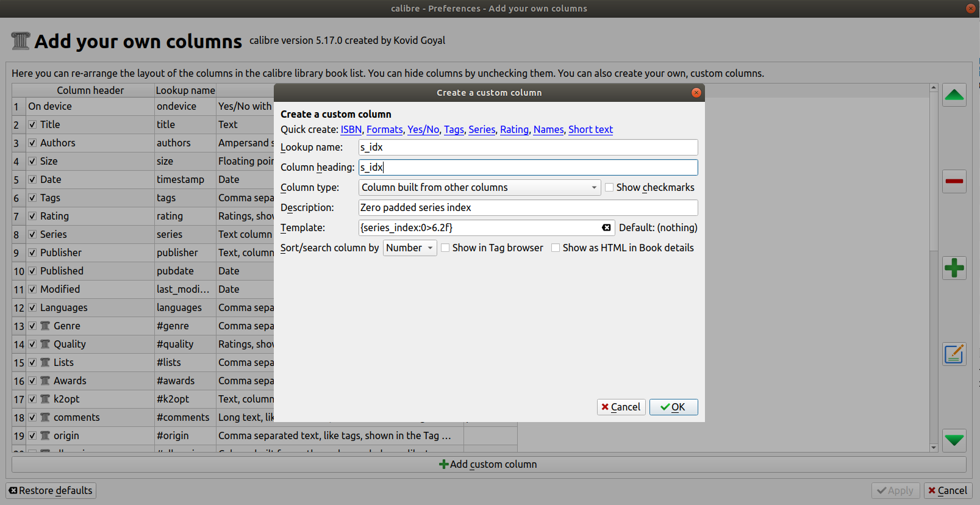Screen dimensions: 980x505
Task: Uncheck the Title column checkbox
Action: click(x=32, y=124)
